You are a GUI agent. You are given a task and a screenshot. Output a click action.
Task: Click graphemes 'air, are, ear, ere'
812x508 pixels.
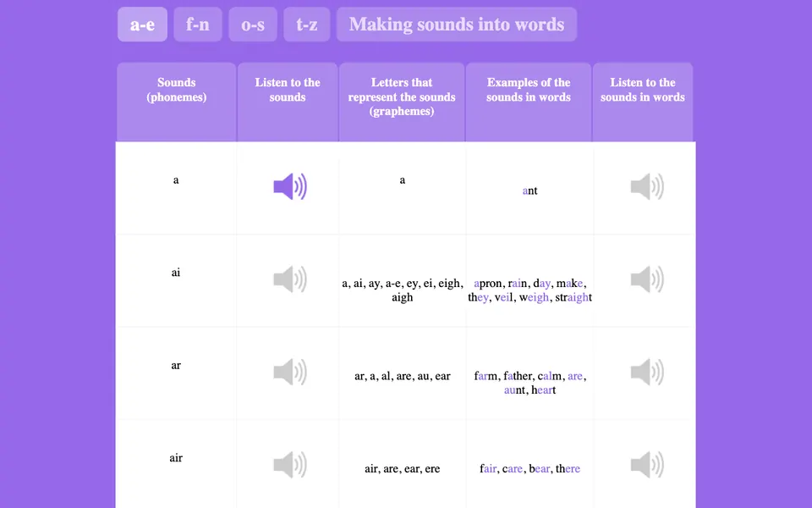(403, 468)
